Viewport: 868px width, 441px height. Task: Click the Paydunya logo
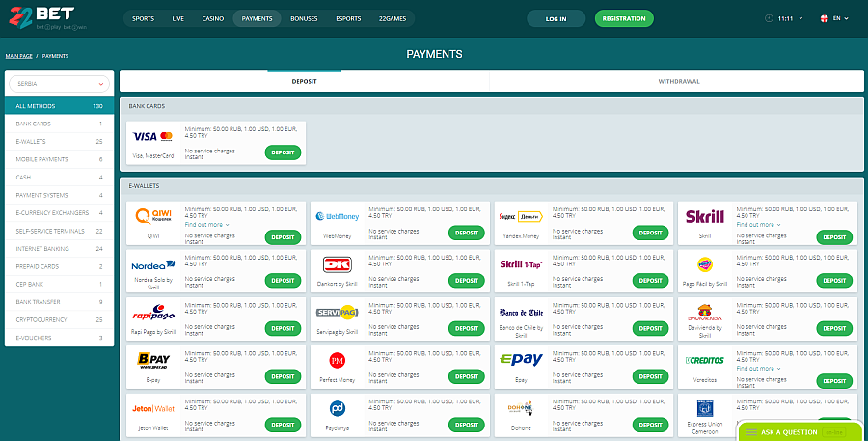coord(338,409)
